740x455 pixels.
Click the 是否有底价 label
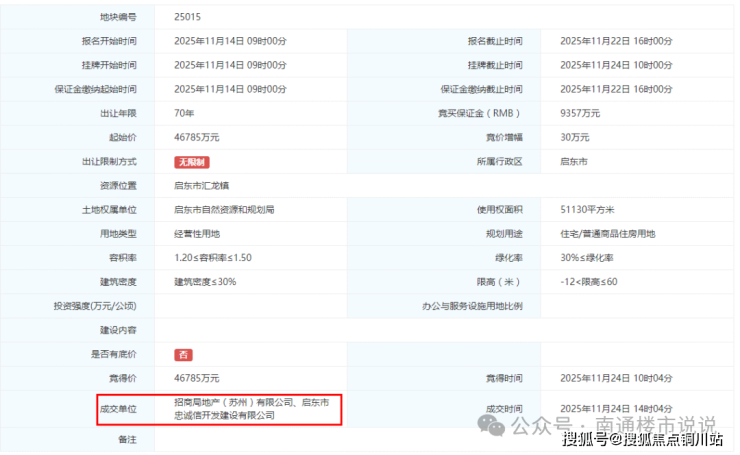114,354
